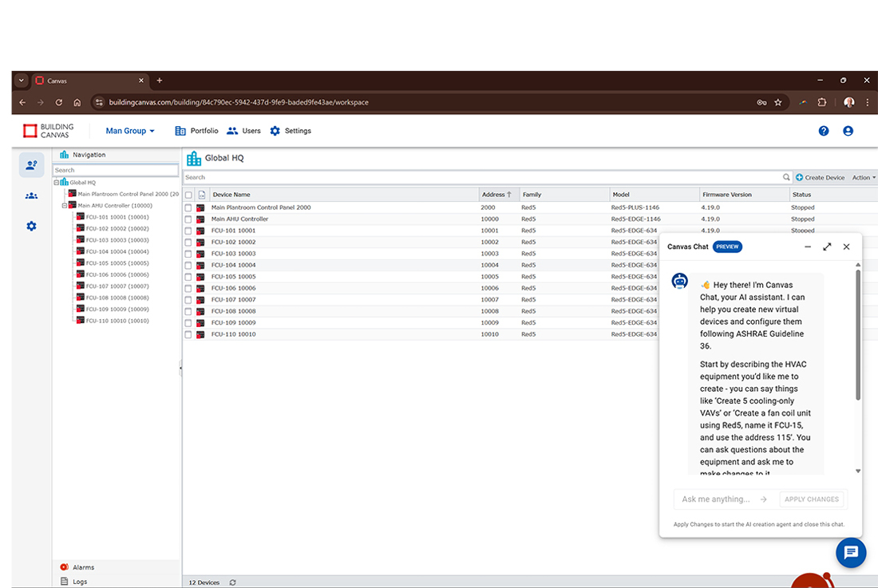Viewport: 878px width, 588px height.
Task: Open the Man Group dropdown
Action: point(130,131)
